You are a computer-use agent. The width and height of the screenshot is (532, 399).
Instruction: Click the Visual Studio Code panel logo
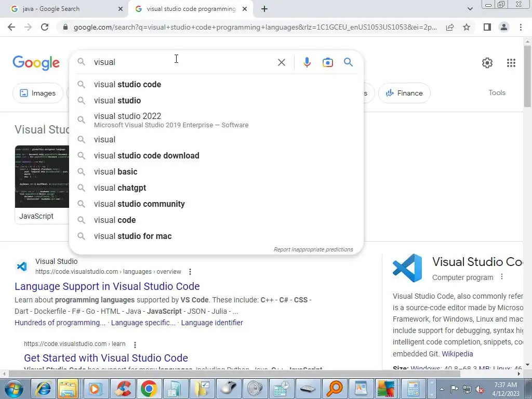click(x=407, y=268)
